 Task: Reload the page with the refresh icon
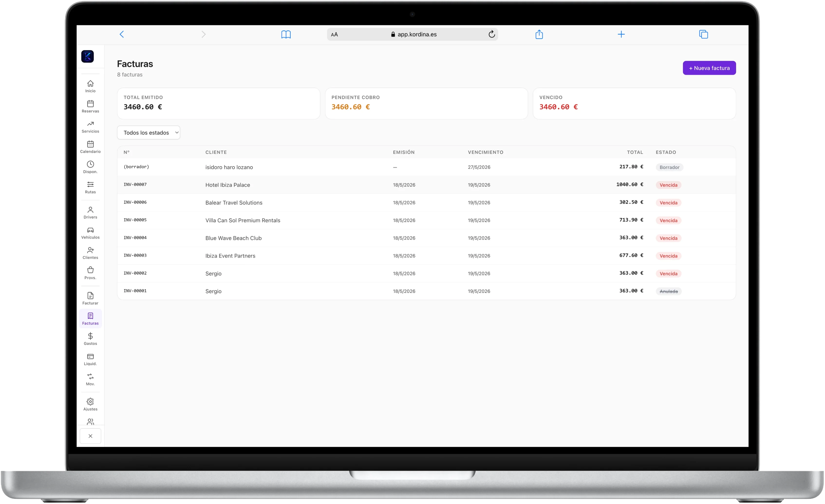click(491, 34)
